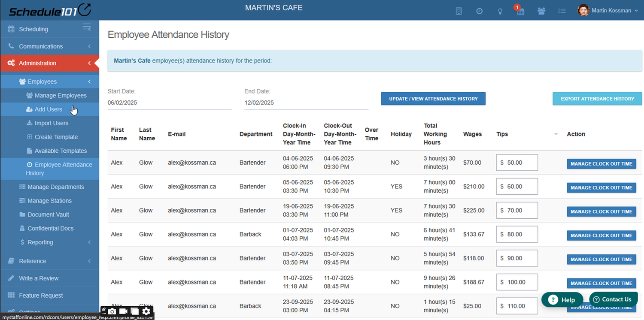
Task: Open the gear icon in the capture toolbar
Action: pos(146,310)
